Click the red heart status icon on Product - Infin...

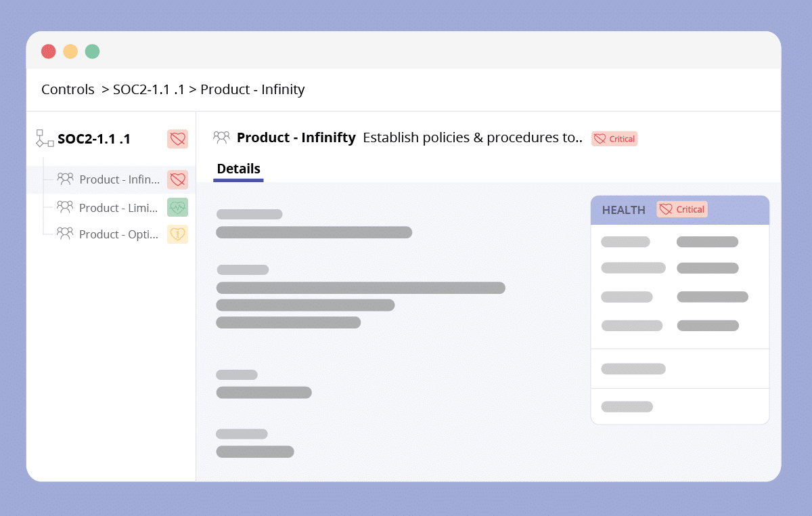click(177, 179)
